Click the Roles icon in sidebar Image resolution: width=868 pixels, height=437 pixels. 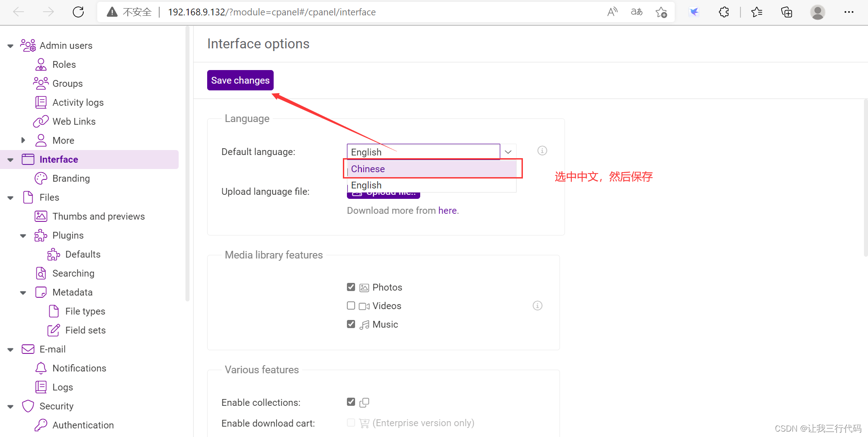click(41, 65)
